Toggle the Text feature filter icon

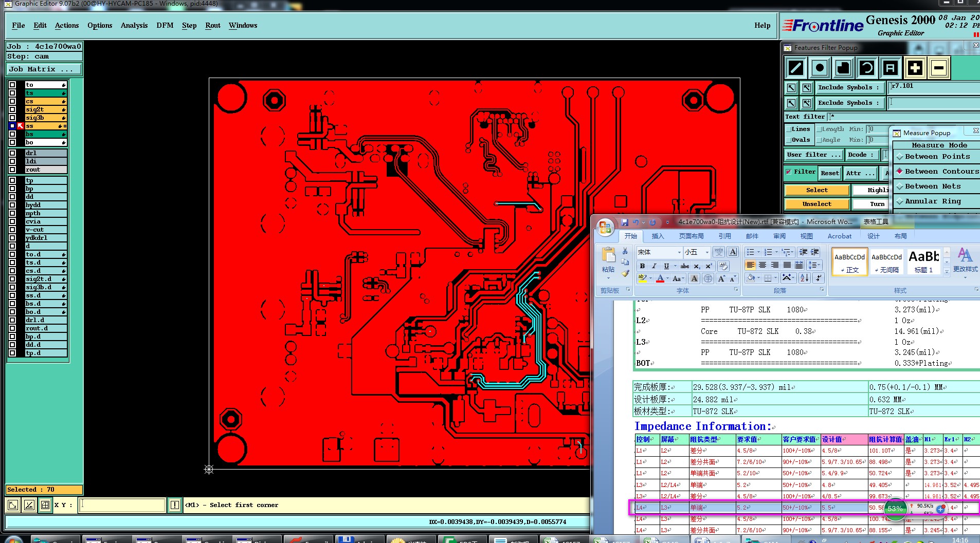(891, 68)
